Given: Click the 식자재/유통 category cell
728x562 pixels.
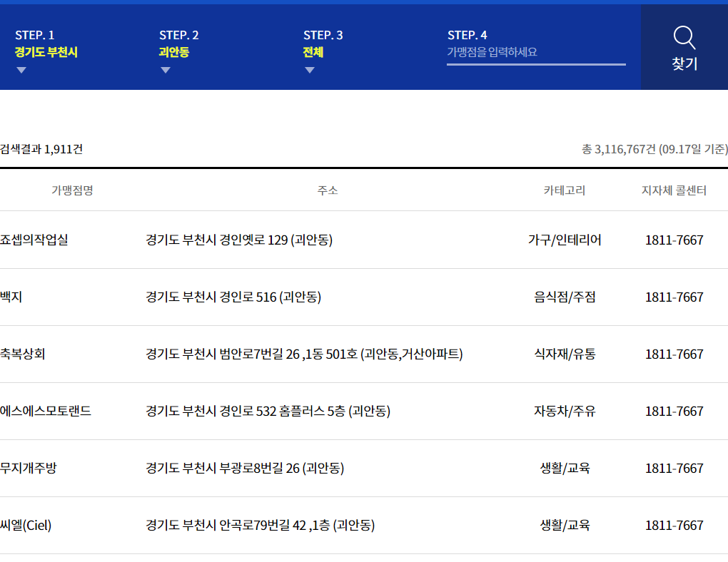Looking at the screenshot, I should [x=565, y=354].
